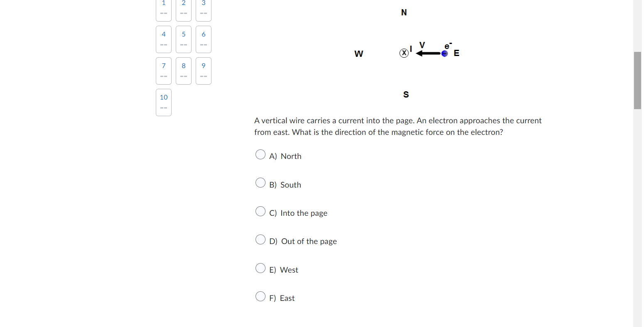Click the current symbol in the diagram
Screen dimensions: 644x327
coord(403,53)
